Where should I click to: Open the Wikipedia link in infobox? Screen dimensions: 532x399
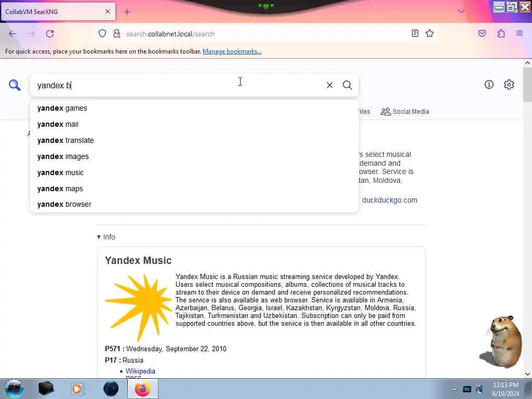coord(140,371)
